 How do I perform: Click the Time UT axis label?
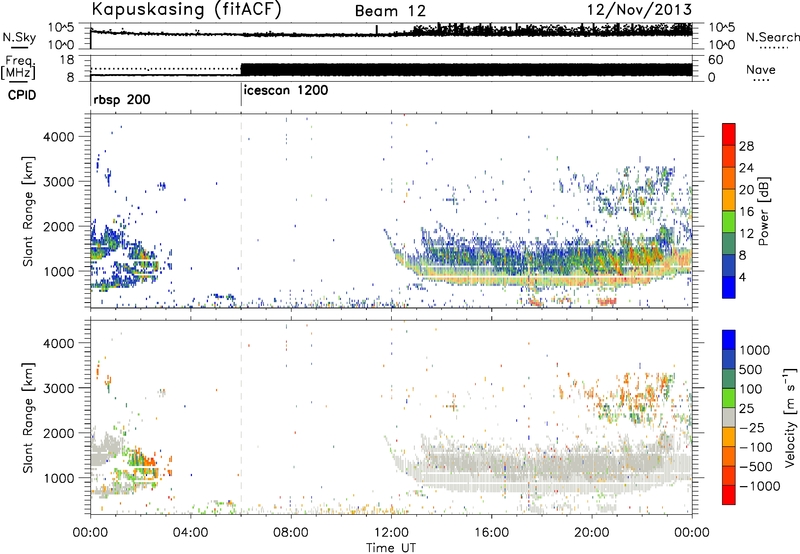pos(391,548)
